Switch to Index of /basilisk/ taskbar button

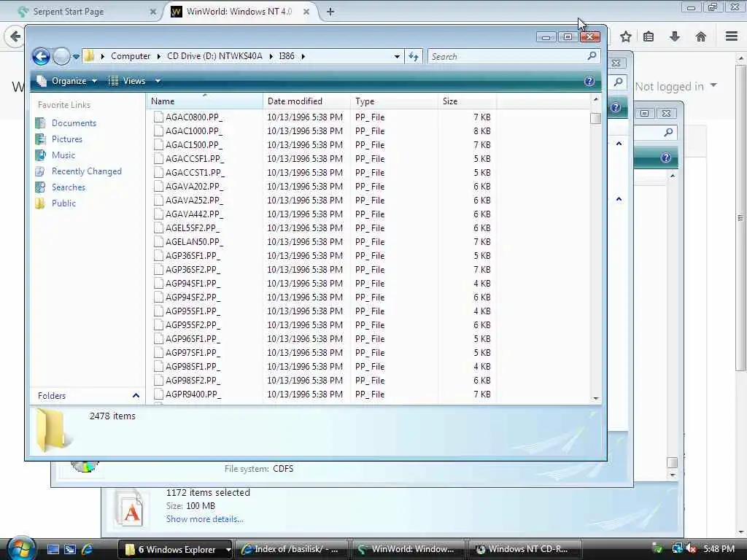[x=292, y=549]
